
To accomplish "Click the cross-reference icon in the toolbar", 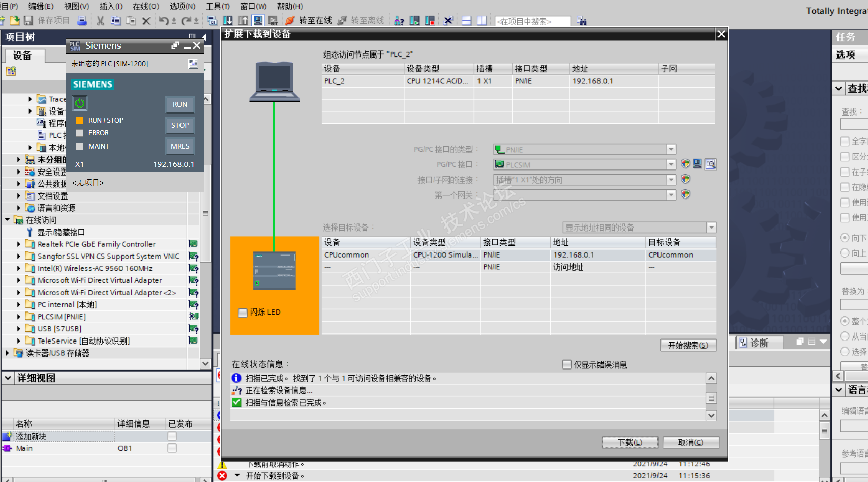I will click(x=448, y=21).
